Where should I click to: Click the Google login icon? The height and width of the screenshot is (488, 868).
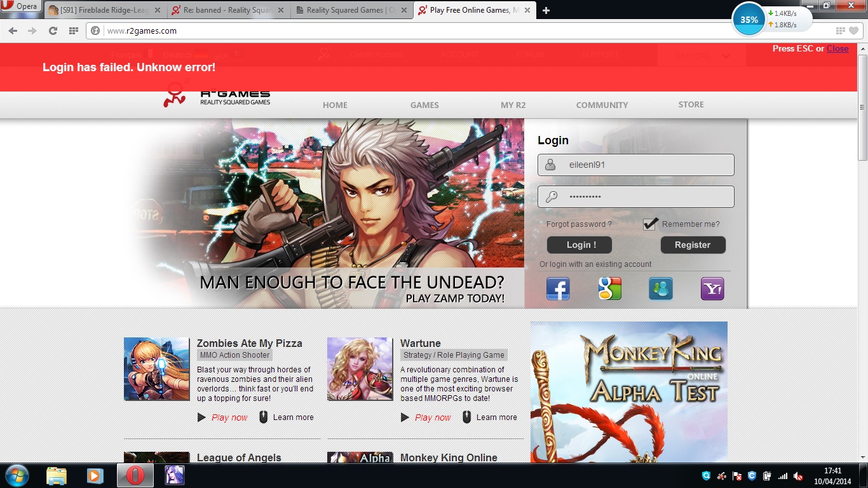coord(609,289)
